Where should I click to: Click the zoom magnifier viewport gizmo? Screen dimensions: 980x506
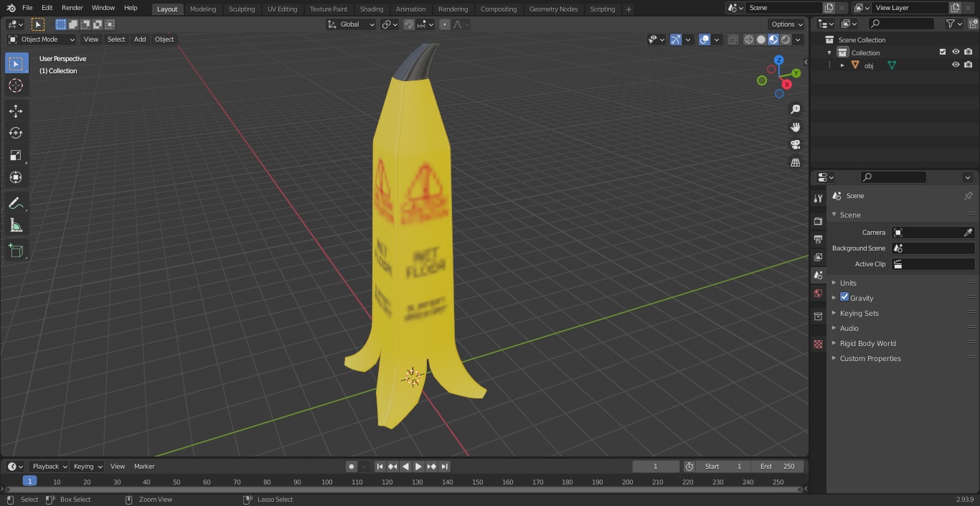[795, 109]
